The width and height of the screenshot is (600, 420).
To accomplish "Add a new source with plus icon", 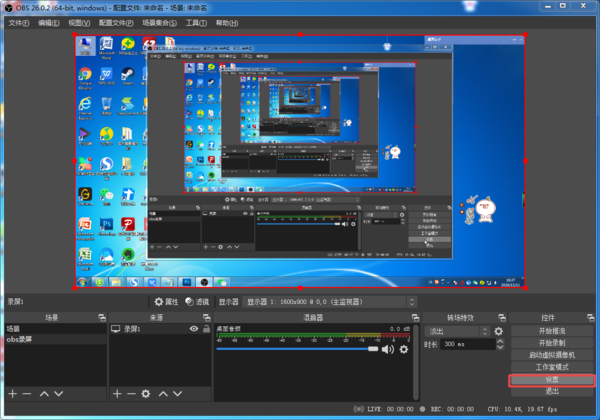I will pos(117,394).
